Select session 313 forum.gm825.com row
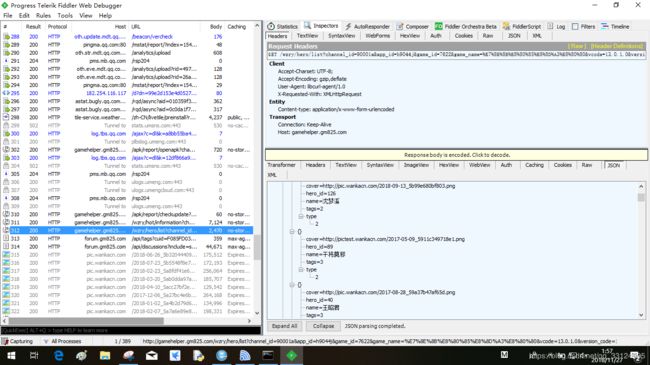The image size is (650, 365). coord(127,238)
